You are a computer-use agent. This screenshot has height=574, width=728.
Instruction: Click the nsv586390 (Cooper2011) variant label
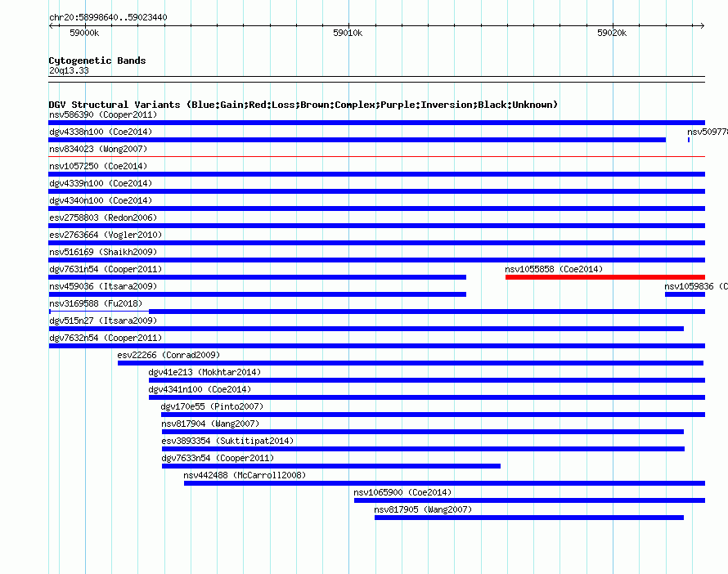coord(103,114)
